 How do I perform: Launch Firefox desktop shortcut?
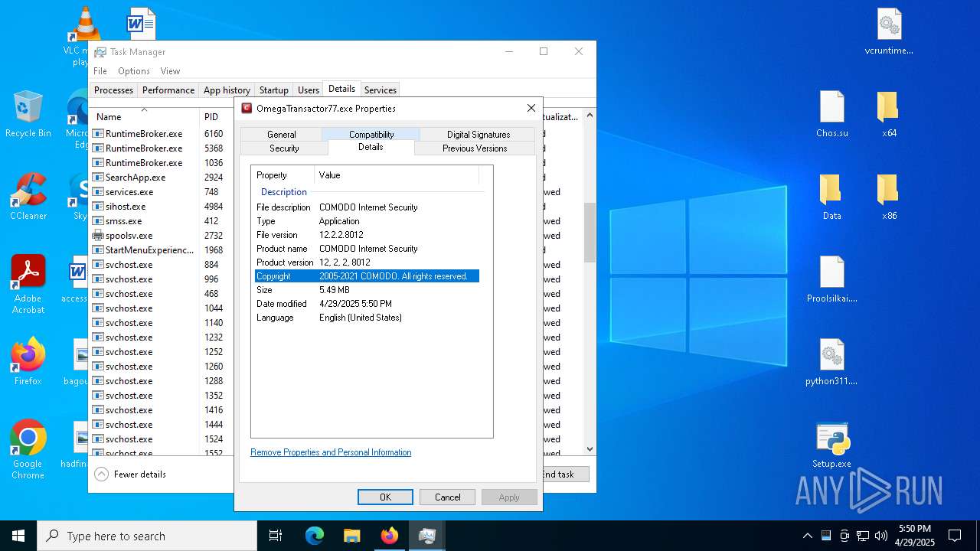tap(28, 361)
